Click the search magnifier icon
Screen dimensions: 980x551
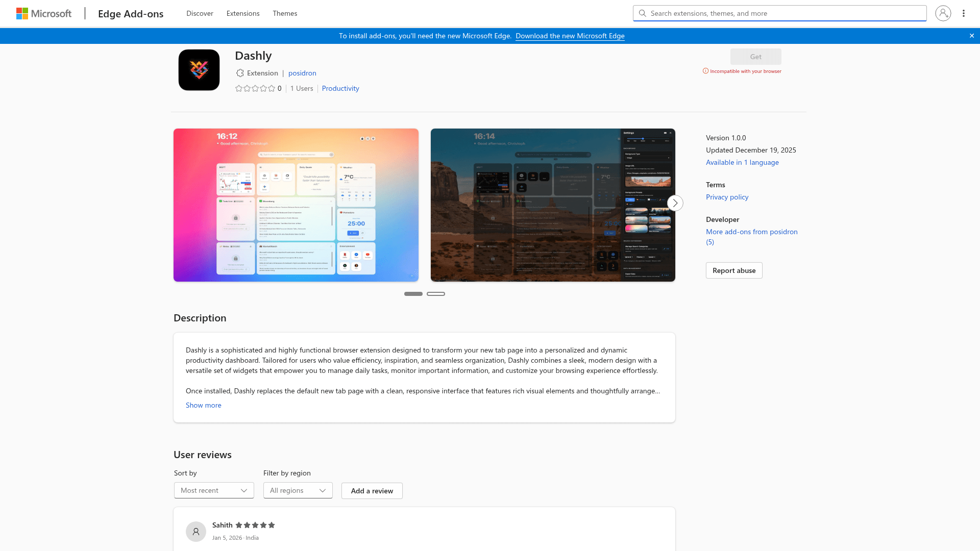click(642, 13)
